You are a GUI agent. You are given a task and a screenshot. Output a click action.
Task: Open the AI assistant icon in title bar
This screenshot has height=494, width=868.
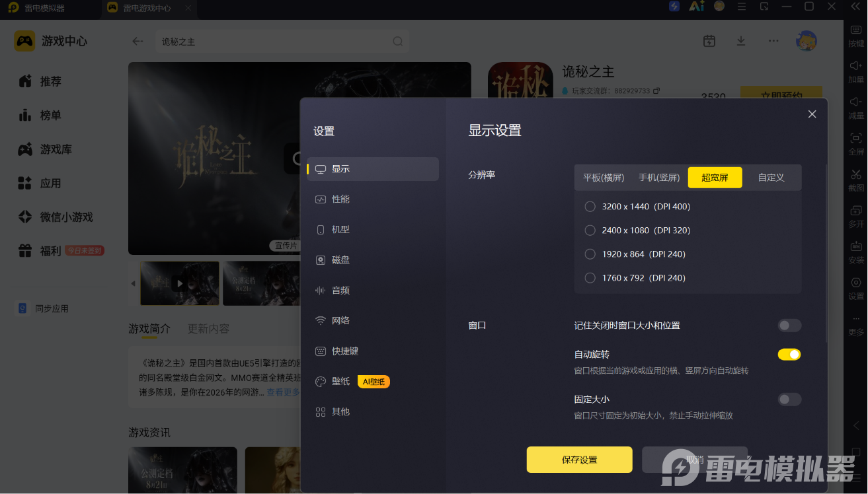click(696, 7)
